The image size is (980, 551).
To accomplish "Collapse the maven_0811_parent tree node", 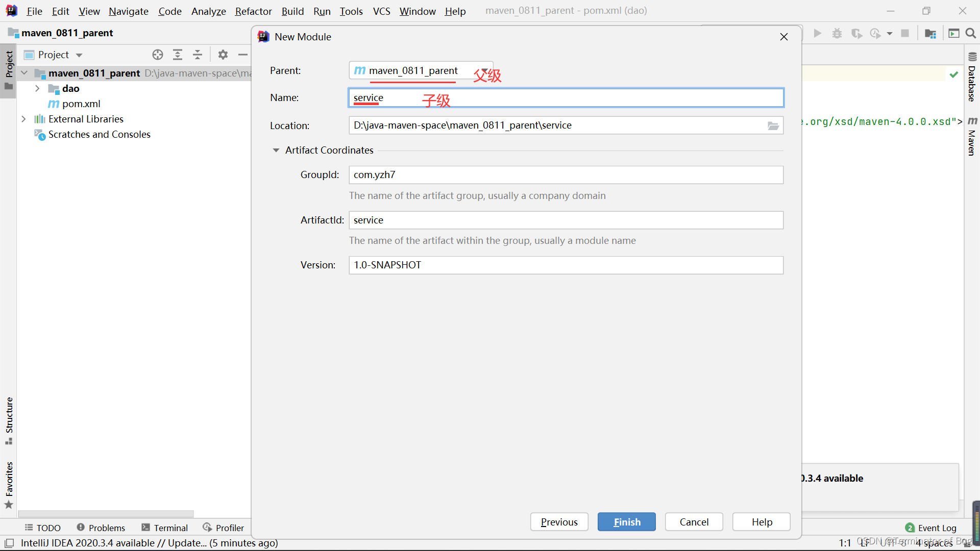I will (x=24, y=73).
